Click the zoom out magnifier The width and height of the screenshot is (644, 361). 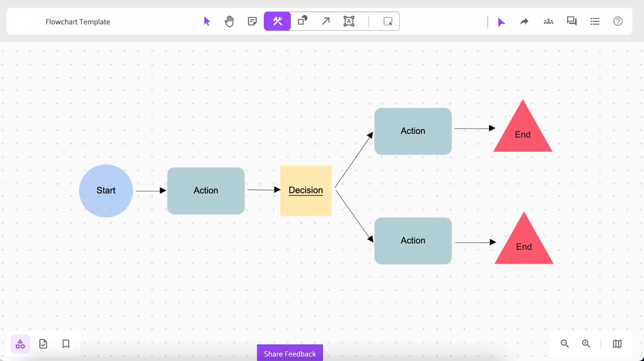pyautogui.click(x=565, y=344)
